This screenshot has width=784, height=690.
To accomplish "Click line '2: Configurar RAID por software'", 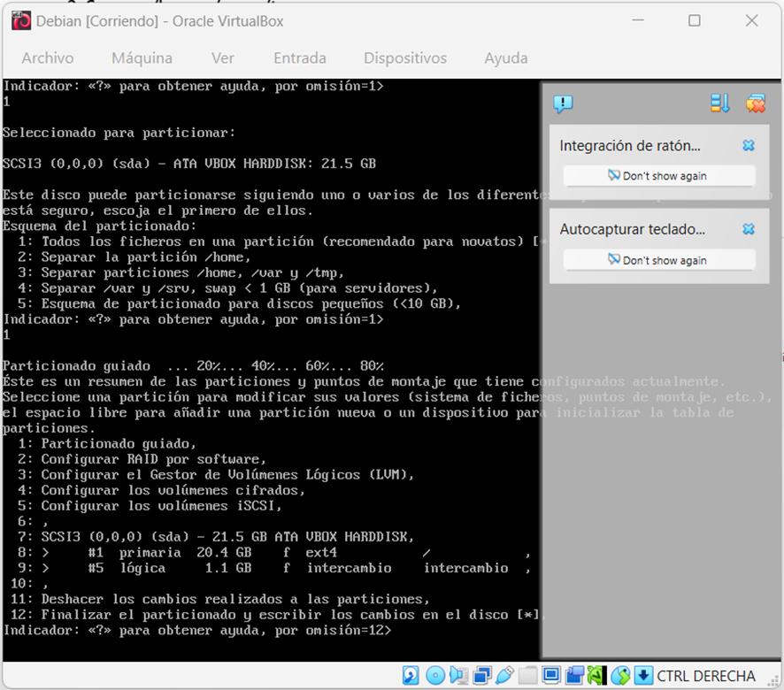I will pos(142,459).
